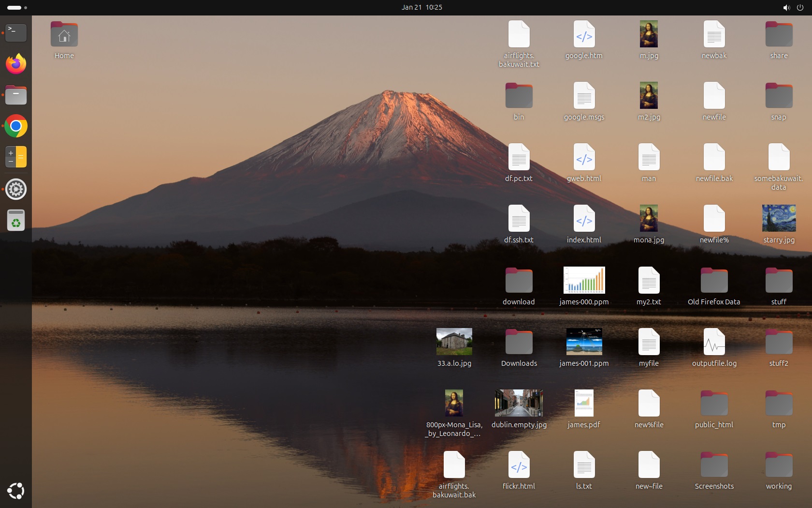Open the clock date calendar menu

coord(421,7)
